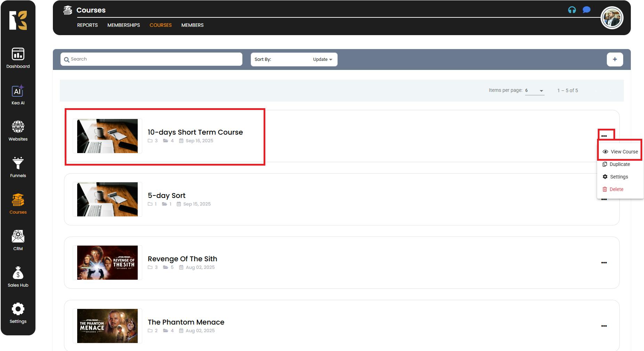Select View Course from the menu
The width and height of the screenshot is (644, 351).
click(620, 152)
